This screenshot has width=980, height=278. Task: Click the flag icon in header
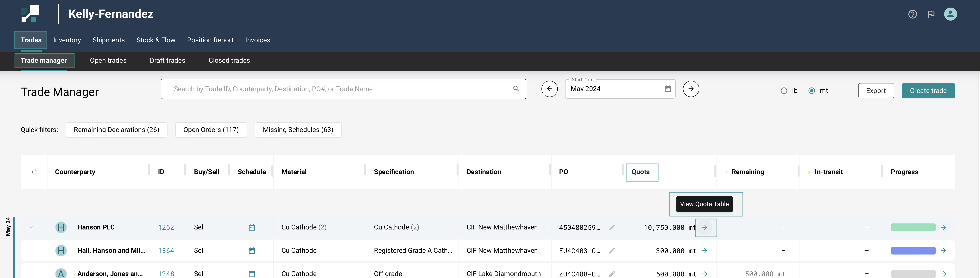[x=931, y=15]
